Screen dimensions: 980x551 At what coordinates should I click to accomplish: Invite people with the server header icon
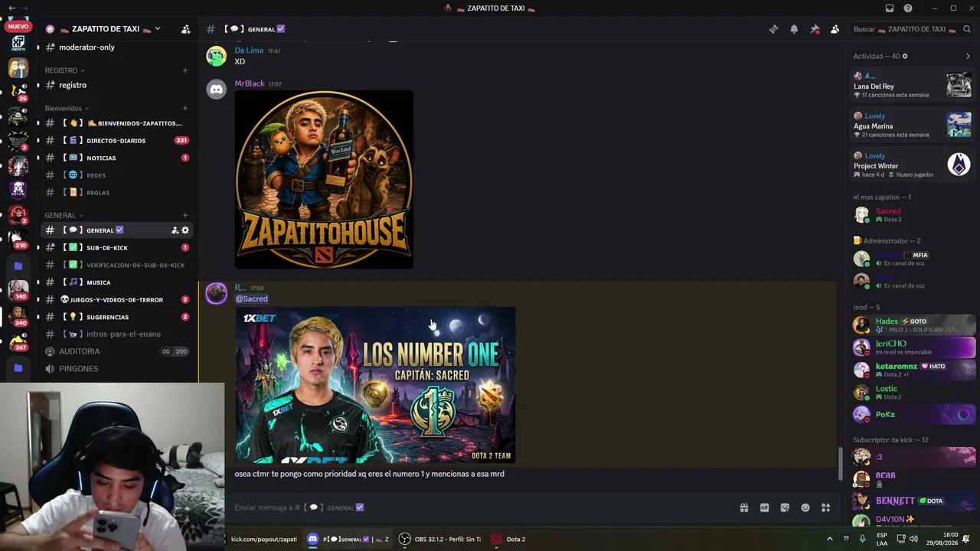pos(185,29)
